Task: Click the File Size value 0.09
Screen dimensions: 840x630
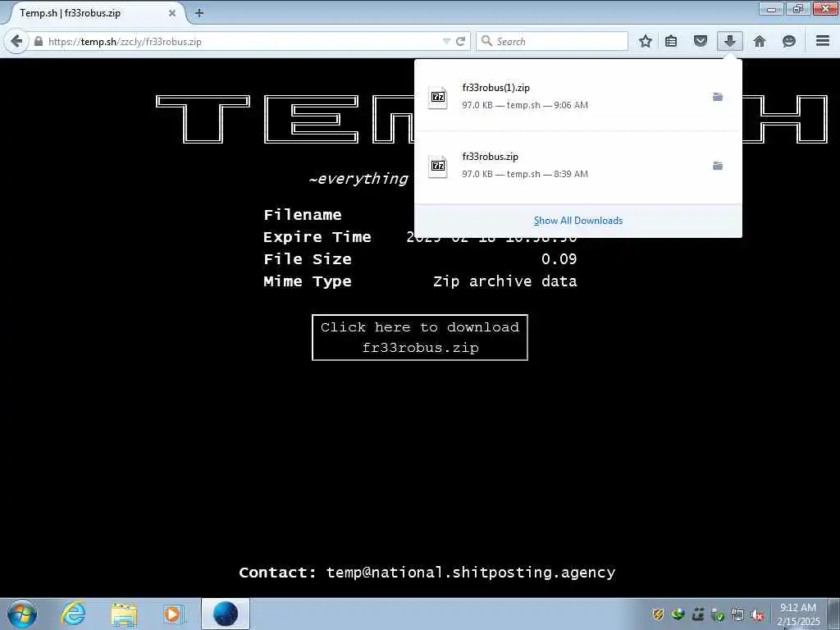Action: tap(559, 259)
